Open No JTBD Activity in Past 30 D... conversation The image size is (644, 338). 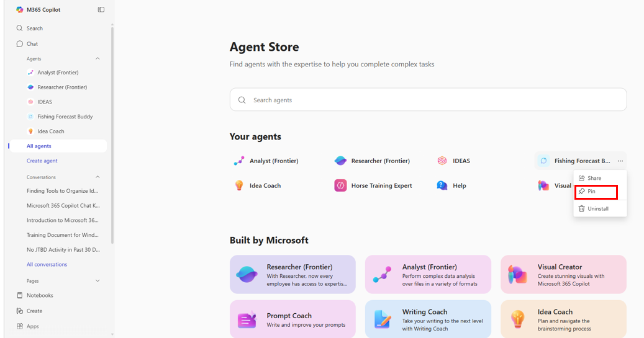(x=63, y=250)
